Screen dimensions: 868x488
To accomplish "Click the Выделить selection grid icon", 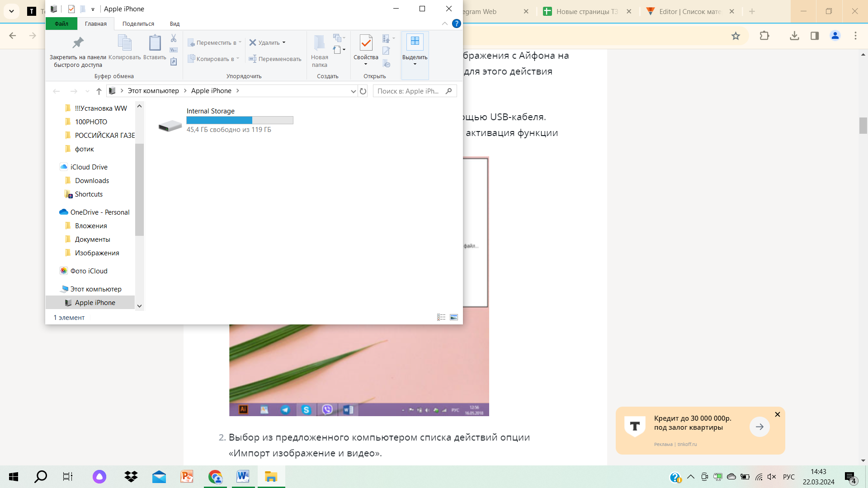I will (415, 42).
